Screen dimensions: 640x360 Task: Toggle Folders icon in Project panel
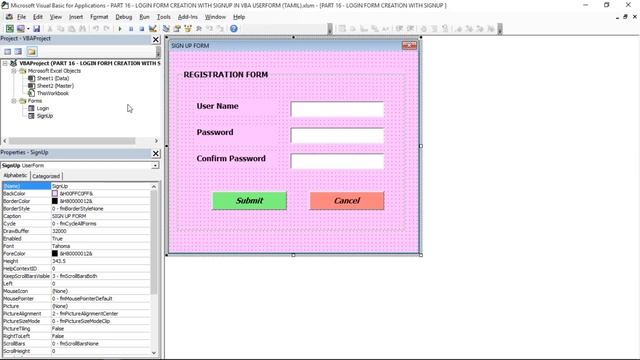[x=32, y=51]
